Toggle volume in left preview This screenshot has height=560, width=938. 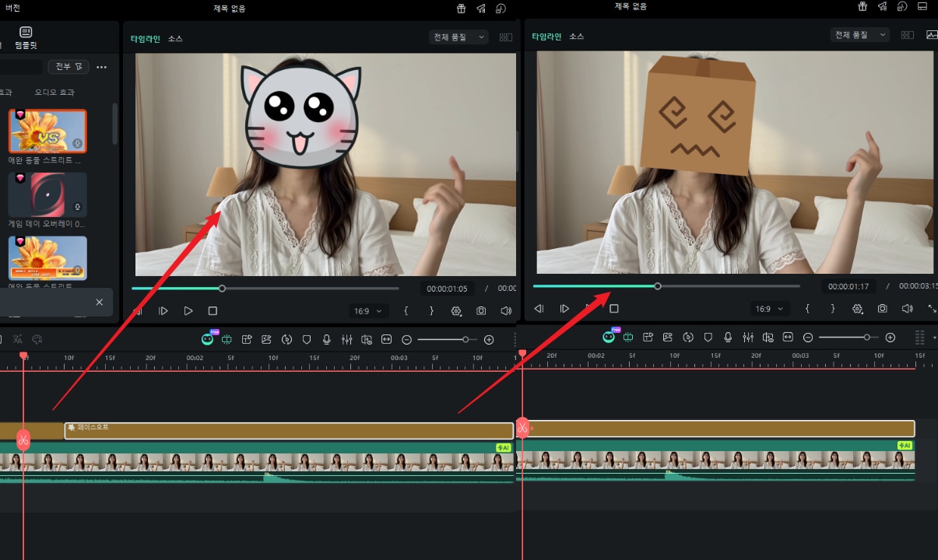[506, 310]
